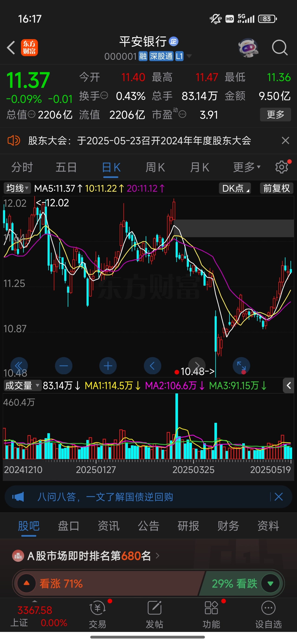Open 功能 functions button

211,615
